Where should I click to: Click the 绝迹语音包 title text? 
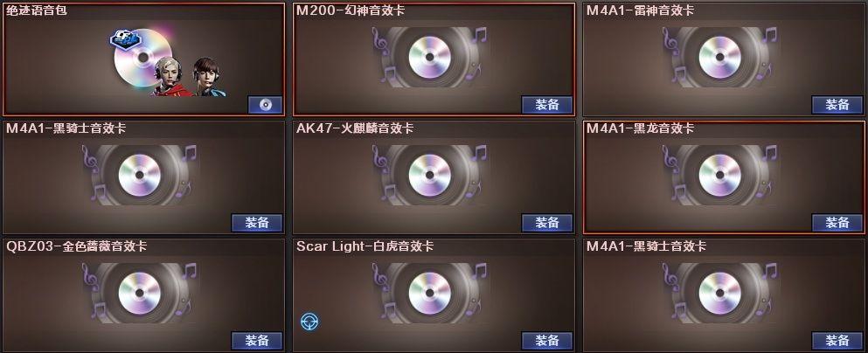coord(37,10)
